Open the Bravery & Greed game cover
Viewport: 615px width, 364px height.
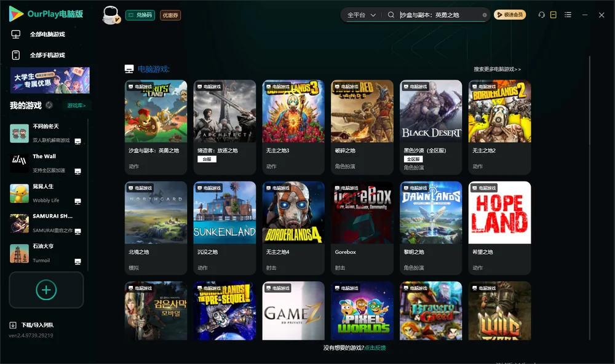point(430,311)
